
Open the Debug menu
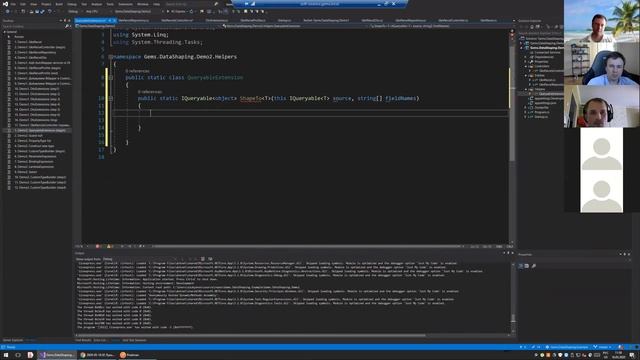click(x=72, y=4)
